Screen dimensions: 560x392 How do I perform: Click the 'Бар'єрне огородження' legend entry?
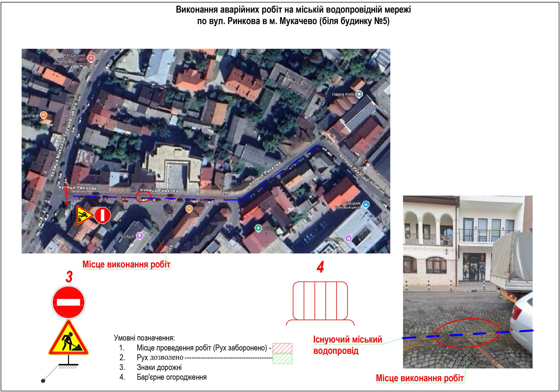(171, 377)
